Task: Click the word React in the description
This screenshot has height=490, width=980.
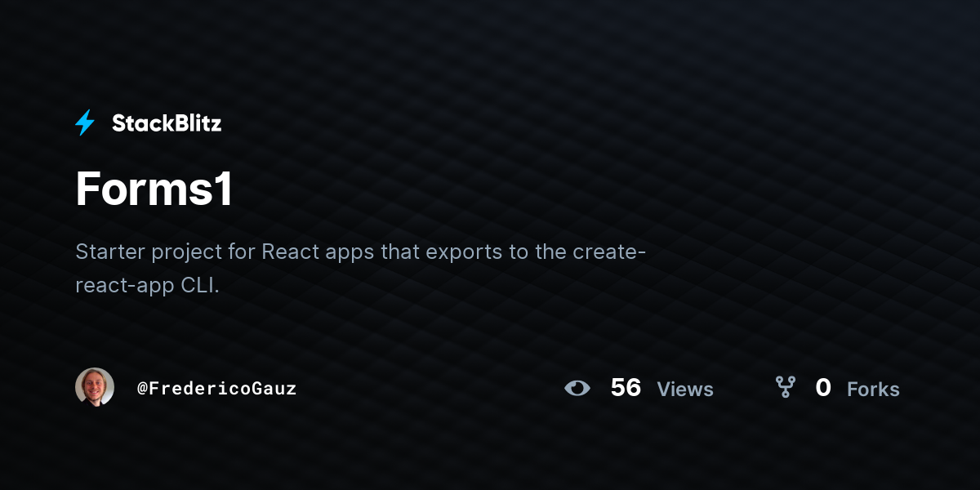Action: coord(290,251)
